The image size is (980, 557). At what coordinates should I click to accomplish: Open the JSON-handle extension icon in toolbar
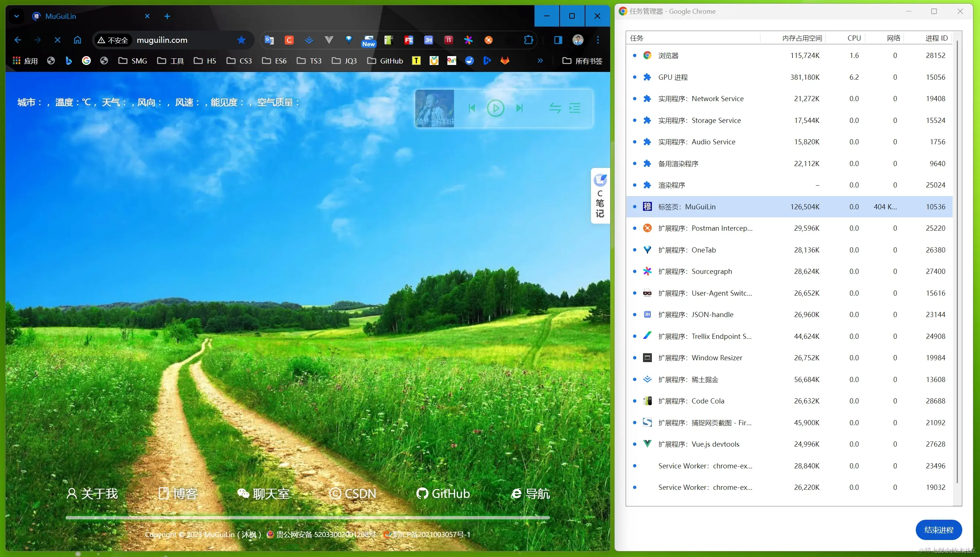tap(429, 40)
